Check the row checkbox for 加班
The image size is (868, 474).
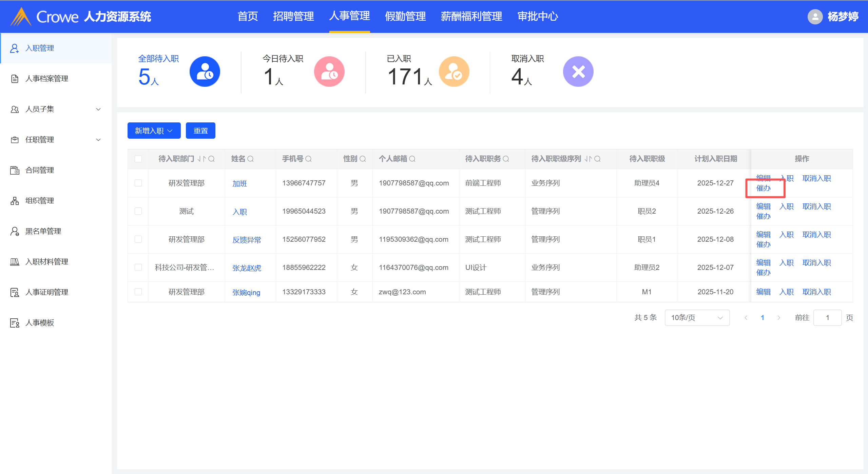coord(138,183)
